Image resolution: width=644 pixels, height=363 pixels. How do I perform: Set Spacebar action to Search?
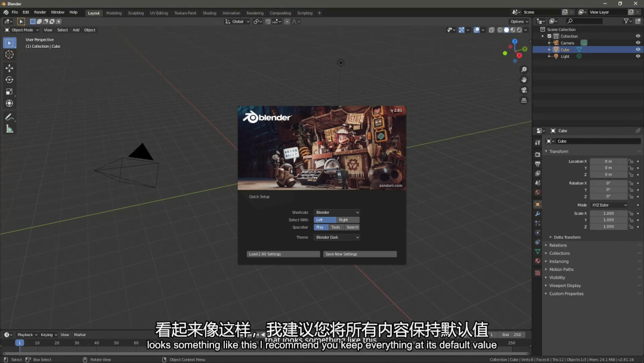tap(352, 227)
